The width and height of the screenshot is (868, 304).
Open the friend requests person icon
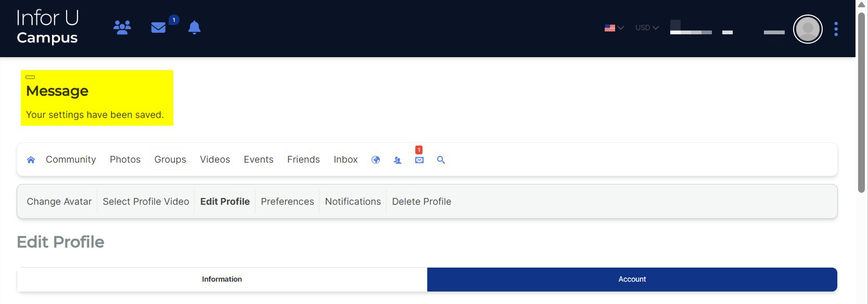point(398,160)
